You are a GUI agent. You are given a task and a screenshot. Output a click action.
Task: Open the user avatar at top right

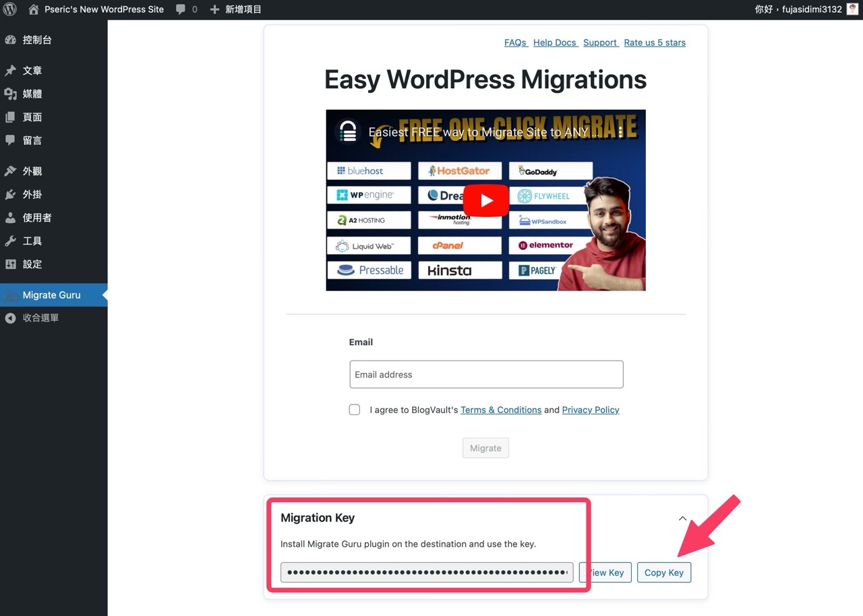coord(853,9)
